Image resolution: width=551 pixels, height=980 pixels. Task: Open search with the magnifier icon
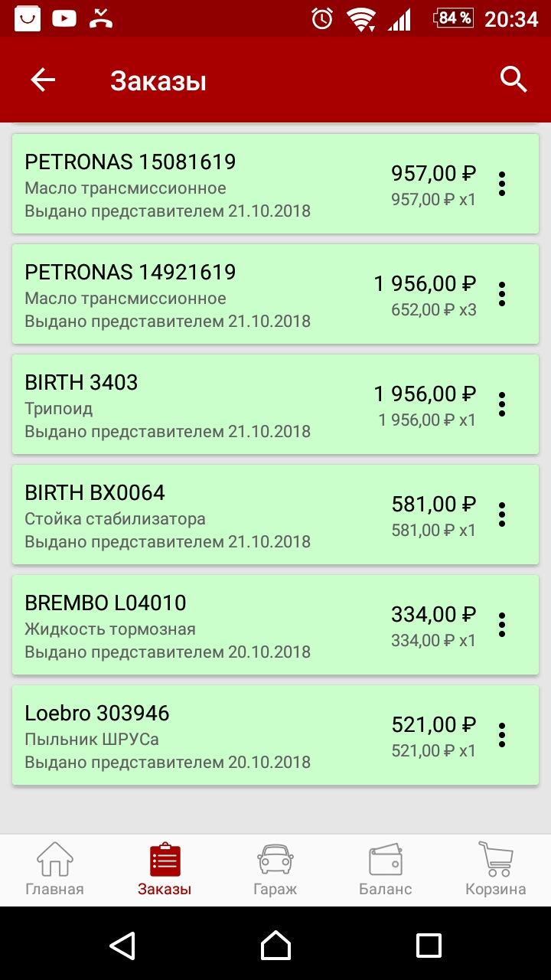pyautogui.click(x=514, y=80)
